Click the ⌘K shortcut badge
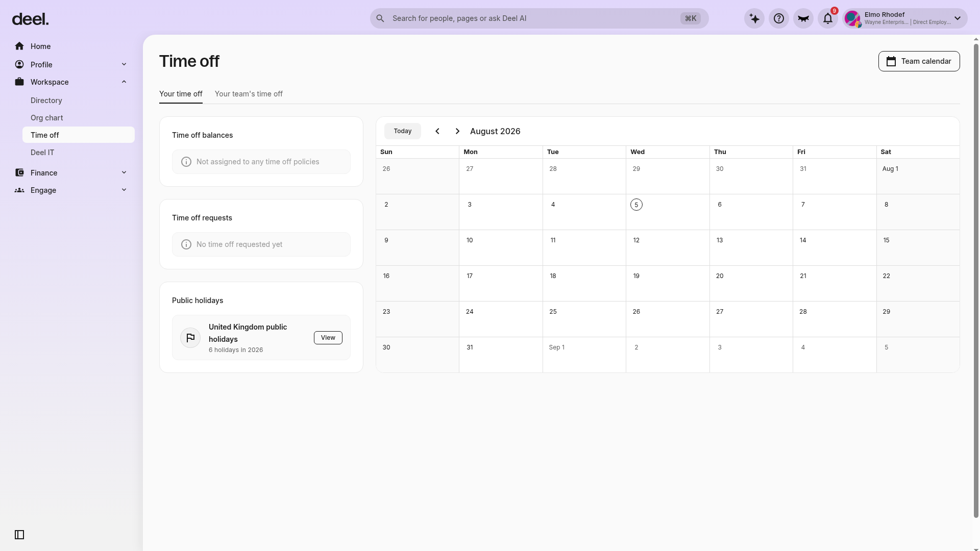The width and height of the screenshot is (980, 551). point(691,18)
